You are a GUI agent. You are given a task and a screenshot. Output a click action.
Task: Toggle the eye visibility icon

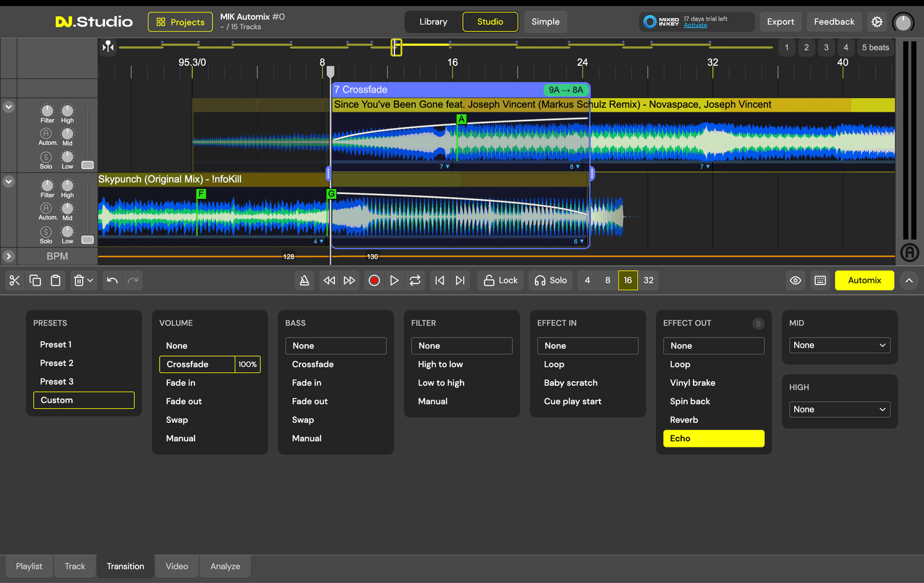tap(795, 280)
